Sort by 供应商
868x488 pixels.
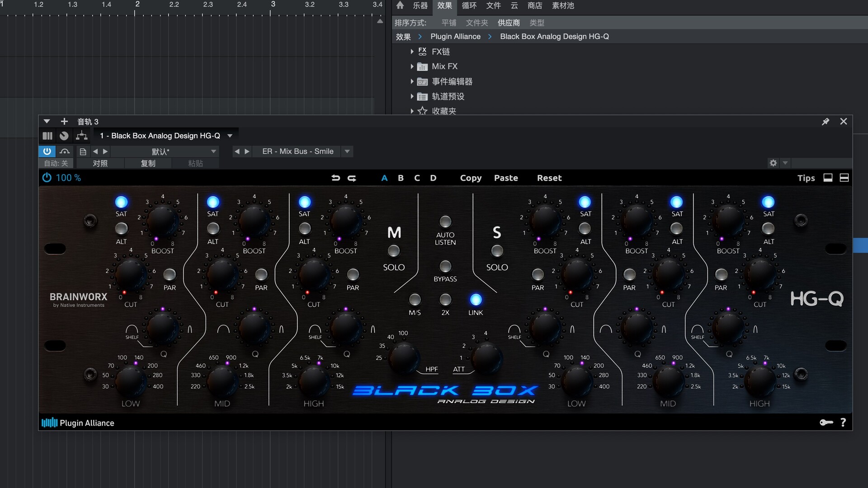click(x=509, y=23)
